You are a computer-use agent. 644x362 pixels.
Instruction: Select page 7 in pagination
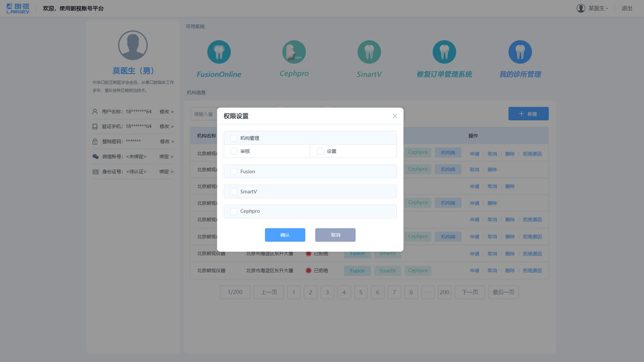(394, 292)
